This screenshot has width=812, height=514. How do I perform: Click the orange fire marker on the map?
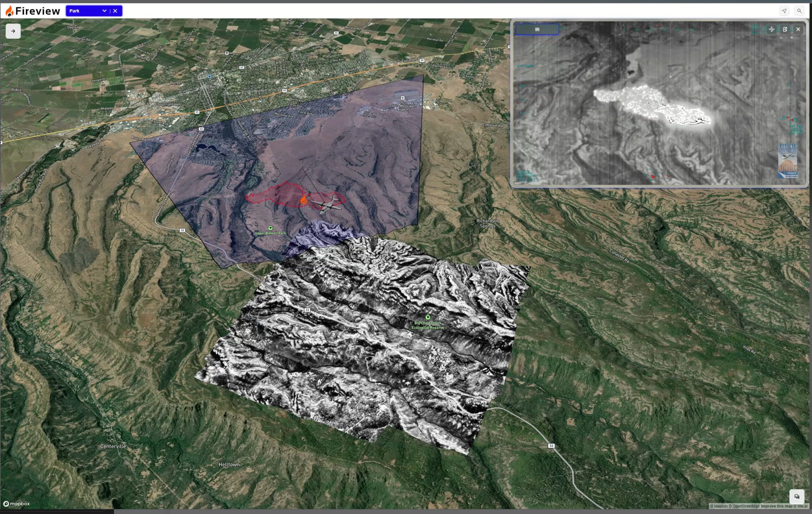coord(304,200)
